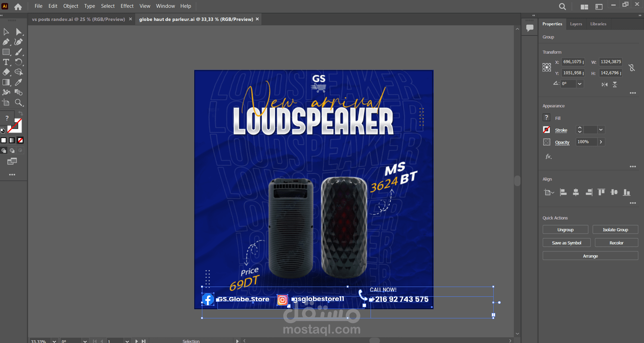Expand Opacity slider arrow
Image resolution: width=644 pixels, height=343 pixels.
click(601, 142)
